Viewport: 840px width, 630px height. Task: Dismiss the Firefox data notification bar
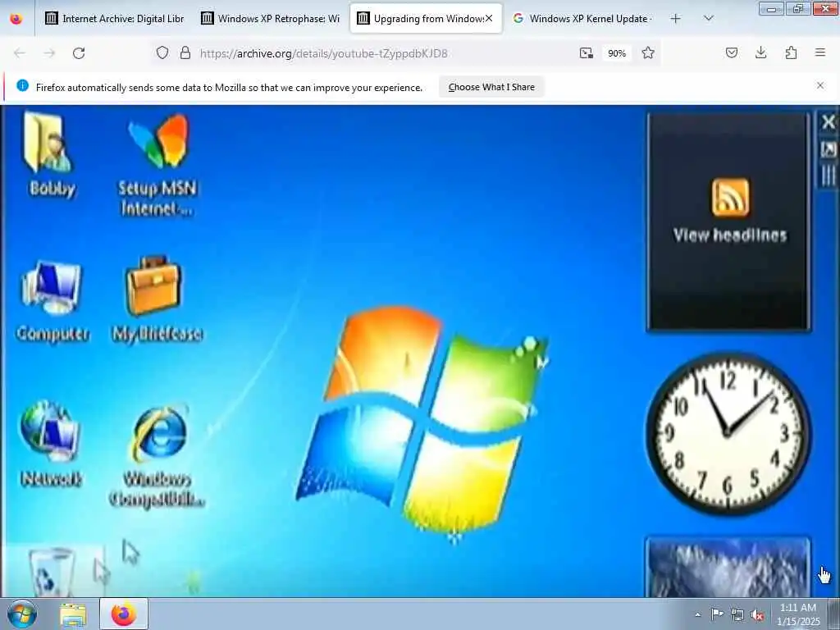820,85
